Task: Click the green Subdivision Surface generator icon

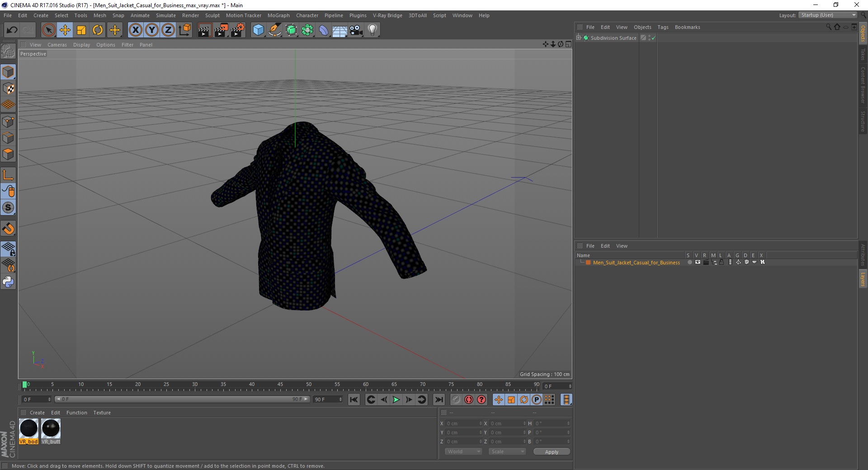Action: point(291,30)
